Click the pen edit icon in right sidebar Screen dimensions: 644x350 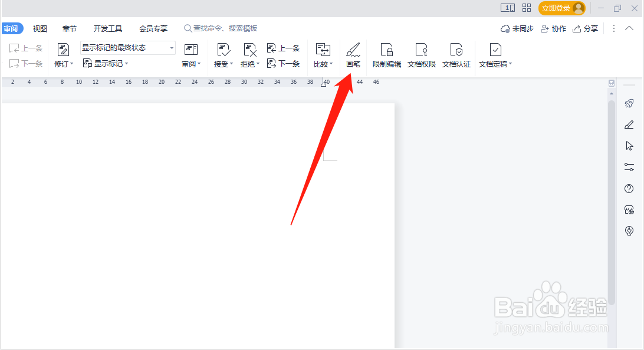click(x=629, y=125)
